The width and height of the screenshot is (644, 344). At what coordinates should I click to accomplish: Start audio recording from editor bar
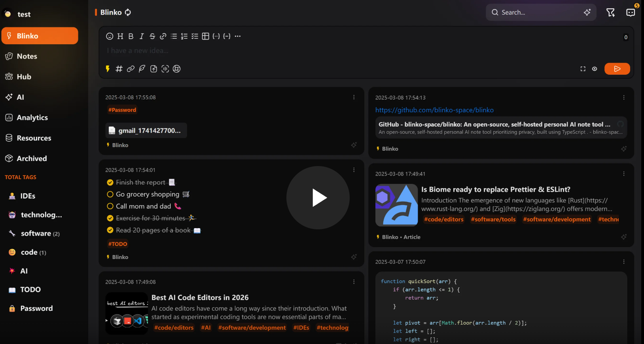(x=165, y=69)
